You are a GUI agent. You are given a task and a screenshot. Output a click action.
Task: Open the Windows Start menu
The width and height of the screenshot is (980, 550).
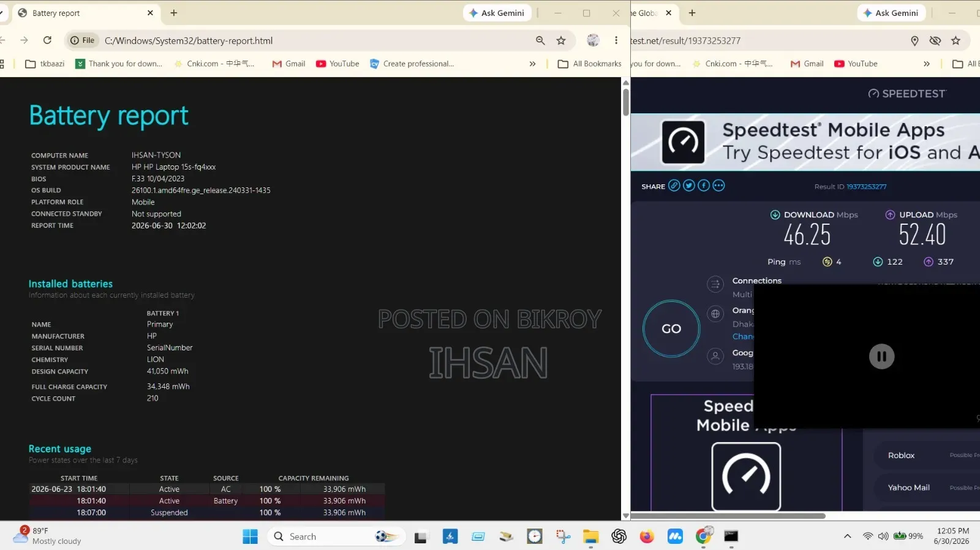click(x=250, y=537)
